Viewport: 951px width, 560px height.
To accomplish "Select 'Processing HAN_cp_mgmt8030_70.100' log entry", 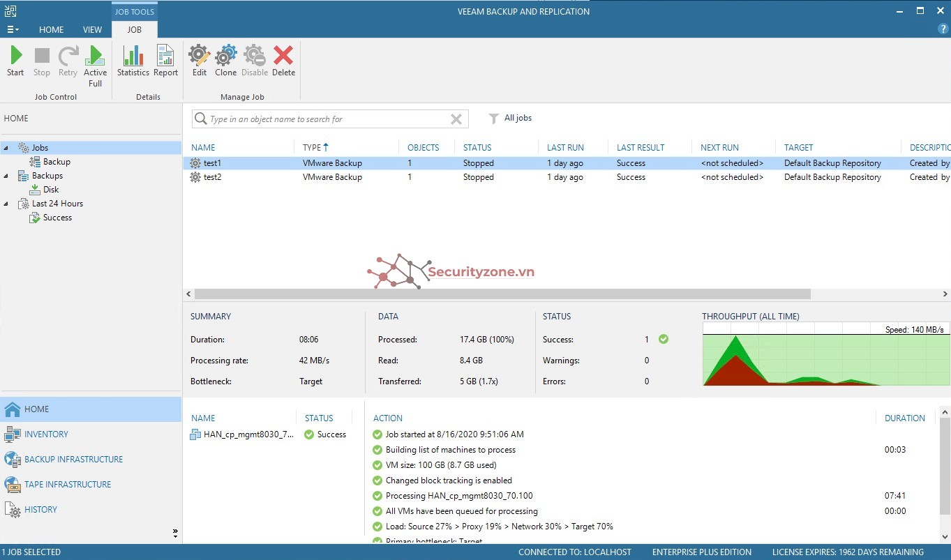I will click(x=459, y=496).
